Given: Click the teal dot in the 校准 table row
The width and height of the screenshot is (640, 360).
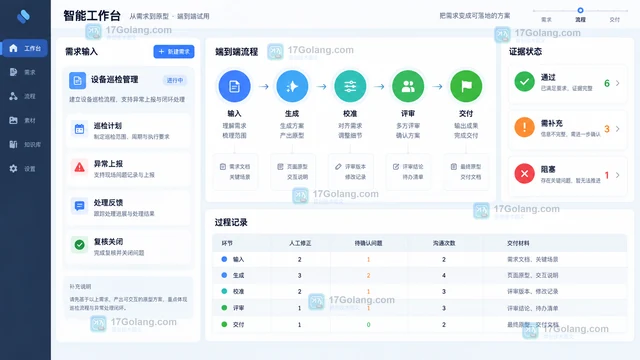Looking at the screenshot, I should point(224,291).
